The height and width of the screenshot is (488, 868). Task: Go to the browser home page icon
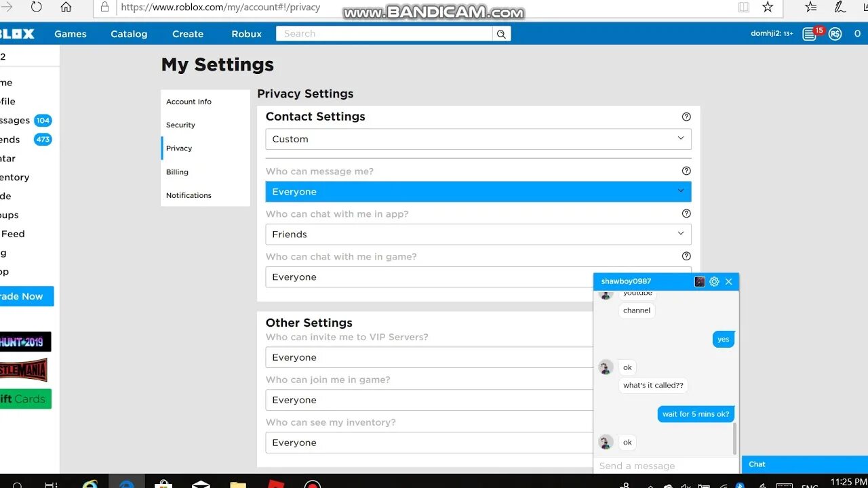click(66, 7)
